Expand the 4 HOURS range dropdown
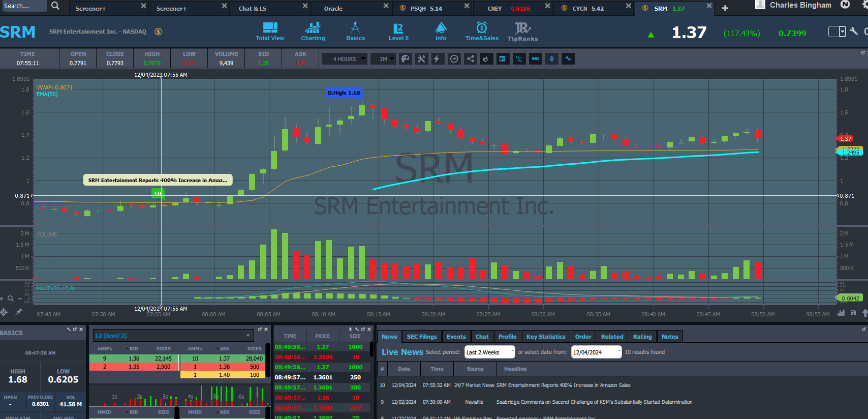Viewport: 868px width, 419px height. (x=345, y=59)
